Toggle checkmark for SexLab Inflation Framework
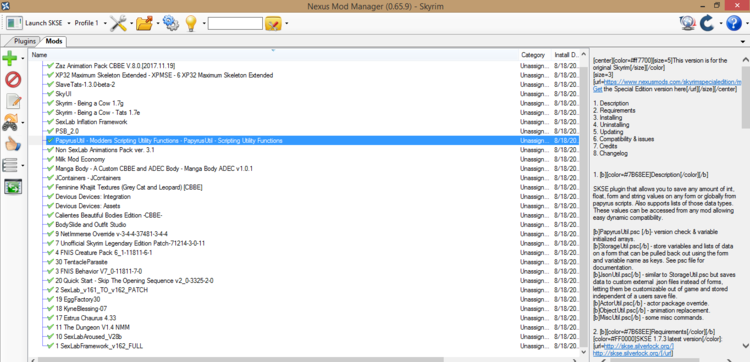Image resolution: width=750 pixels, height=362 pixels. coord(51,122)
